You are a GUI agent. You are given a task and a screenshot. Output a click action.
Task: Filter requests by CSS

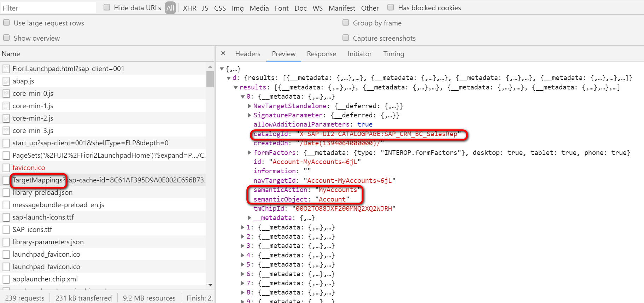coord(220,8)
